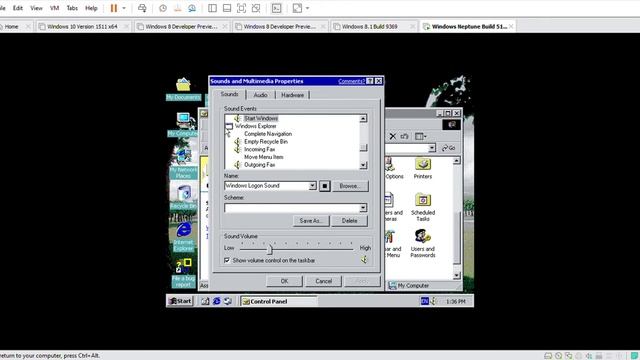Select Windows Explorer in sound events
640x360 pixels.
click(x=256, y=126)
